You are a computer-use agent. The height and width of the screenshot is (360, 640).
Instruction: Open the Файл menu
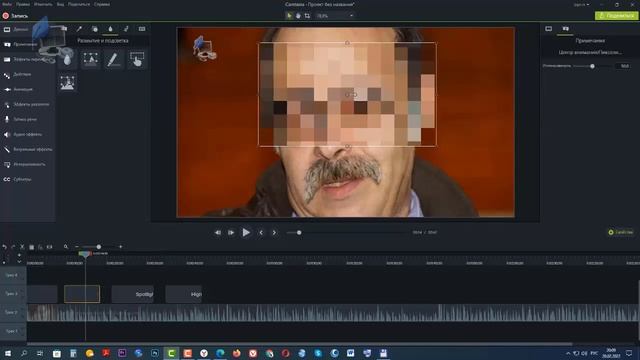tap(7, 4)
